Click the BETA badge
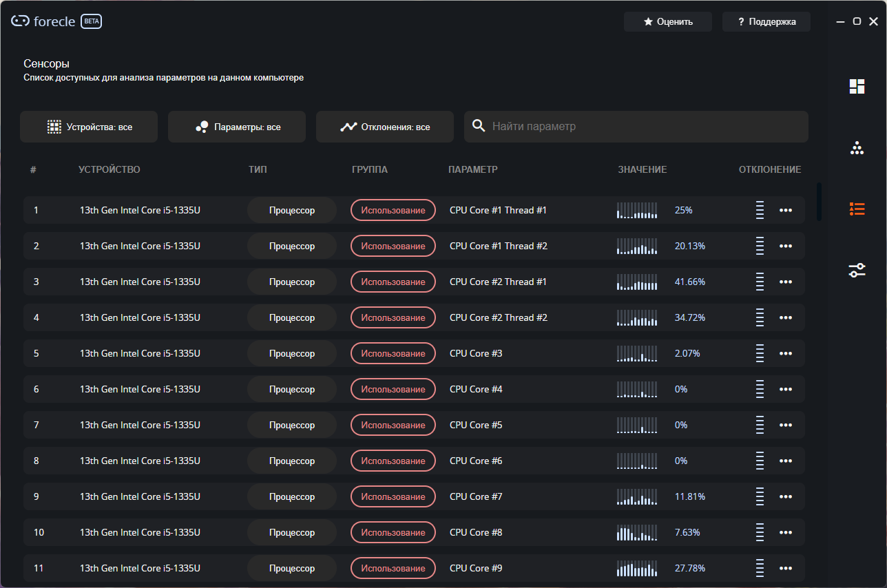Screen dimensions: 887x588 coord(92,21)
